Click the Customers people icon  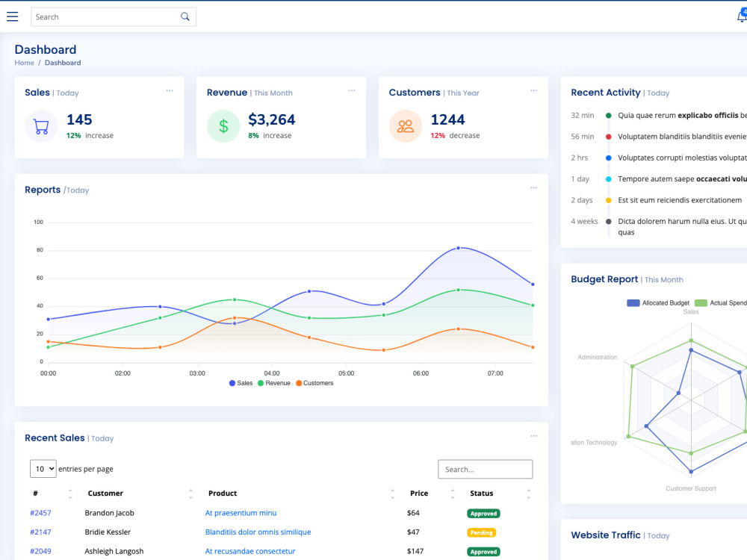406,126
